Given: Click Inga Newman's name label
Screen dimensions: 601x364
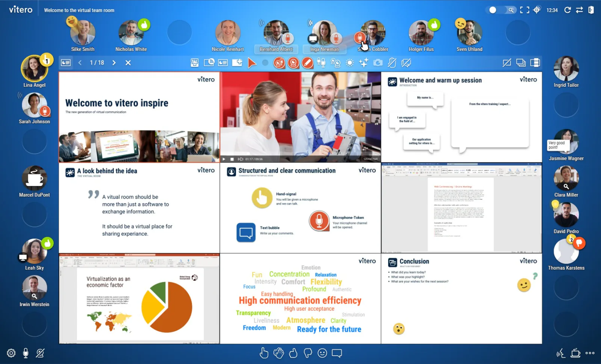Looking at the screenshot, I should pos(325,49).
